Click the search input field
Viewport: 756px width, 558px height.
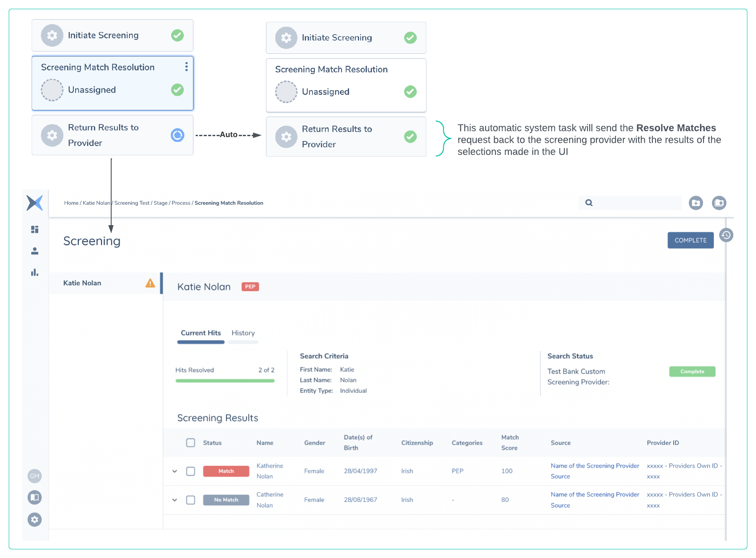[x=636, y=203]
